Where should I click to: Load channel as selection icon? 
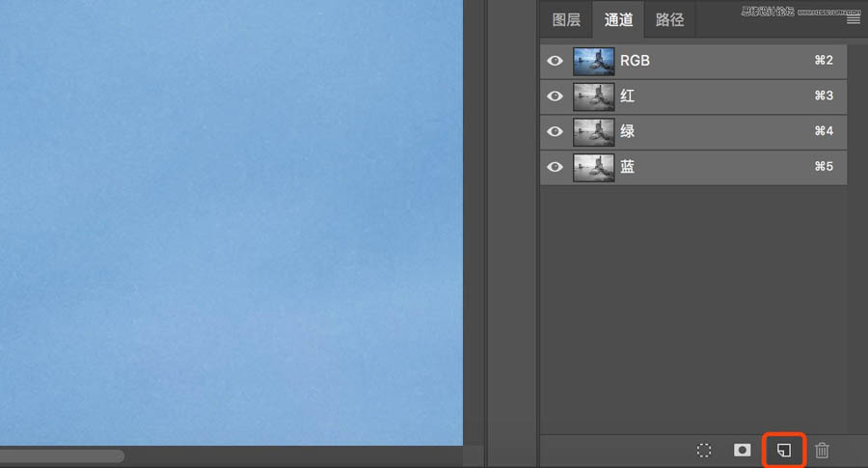coord(704,451)
